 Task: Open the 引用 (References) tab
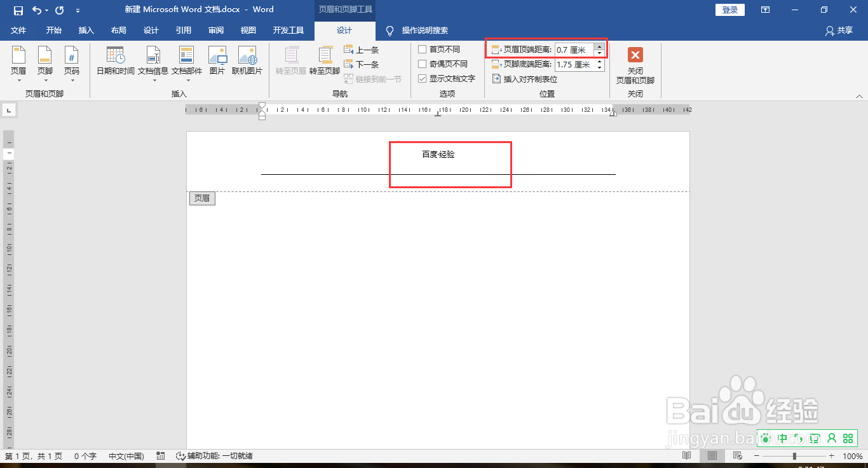(183, 30)
